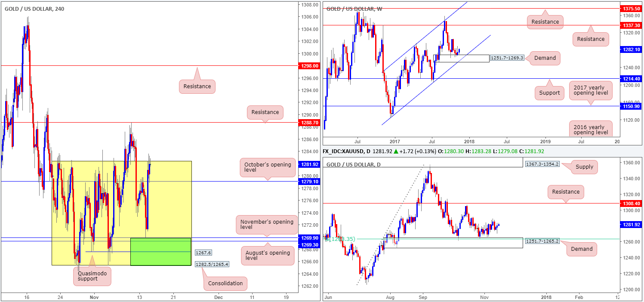Click the 1267.6 price tag
Image resolution: width=644 pixels, height=302 pixels.
click(203, 253)
